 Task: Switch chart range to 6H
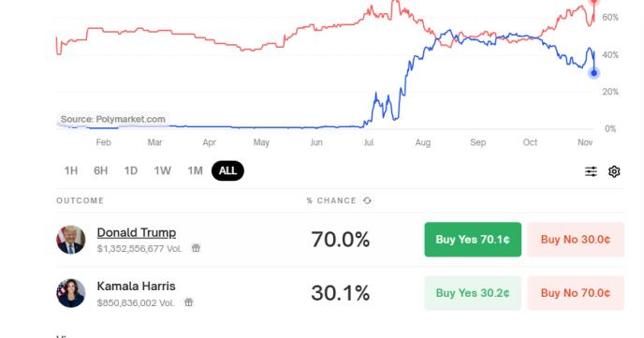(101, 170)
